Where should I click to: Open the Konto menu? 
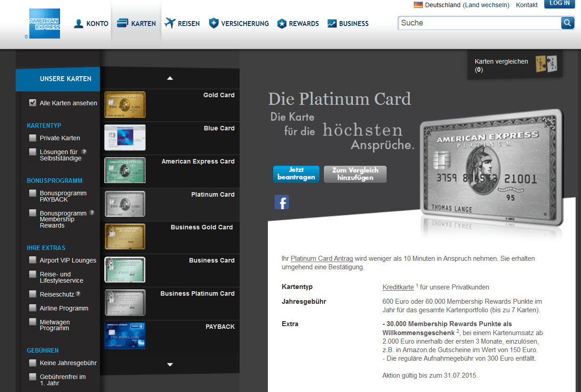point(91,24)
